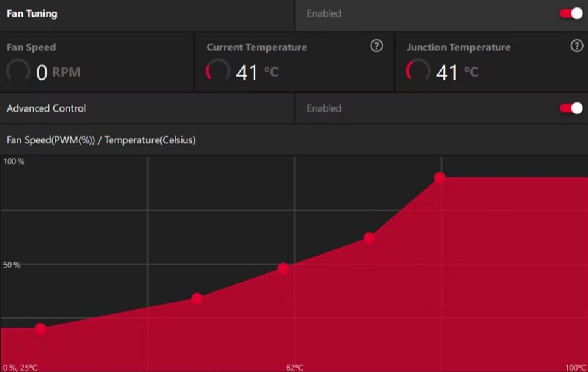Select the fan curve point near 50%

tap(284, 268)
